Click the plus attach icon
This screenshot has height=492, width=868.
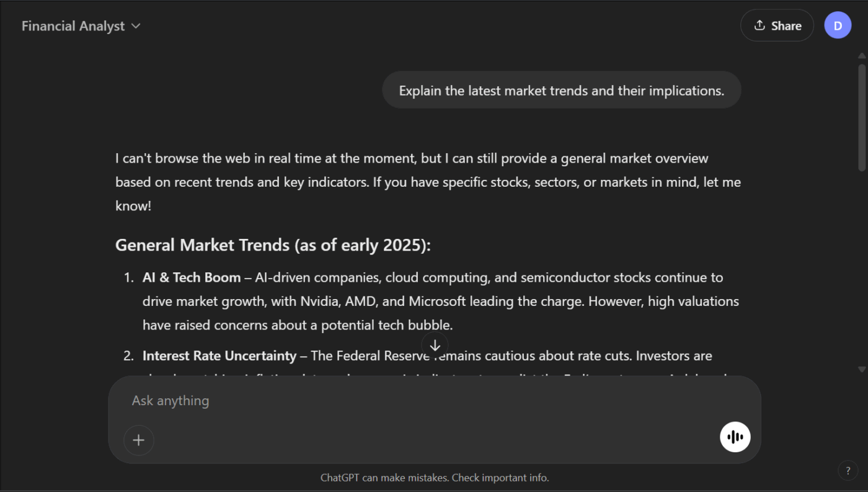[139, 440]
